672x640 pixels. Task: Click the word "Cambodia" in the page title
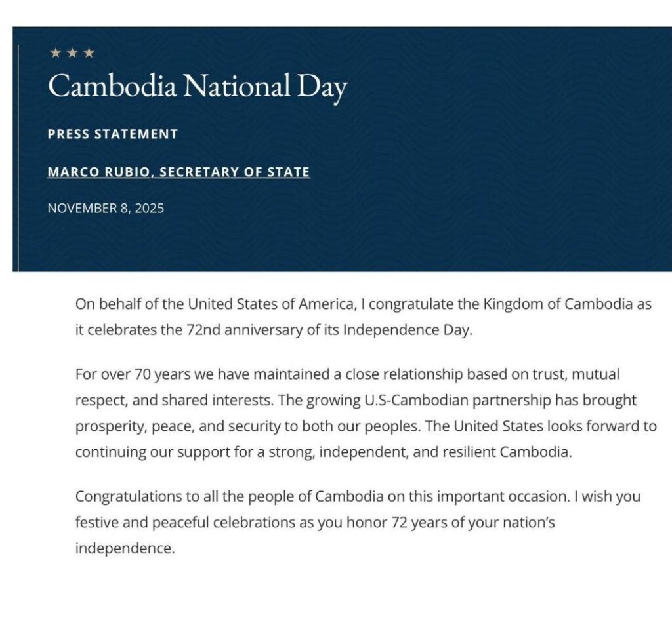coord(112,87)
